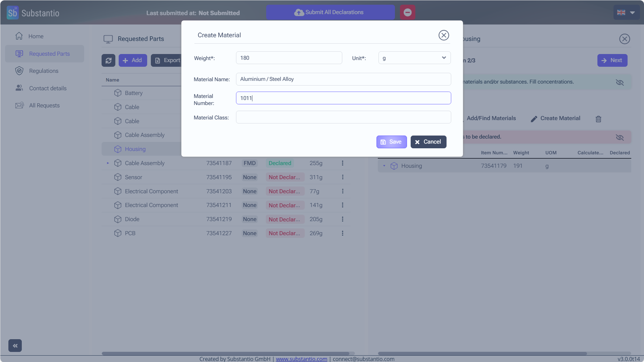Hide the green info message banner
Viewport: 644px width, 362px height.
620,82
